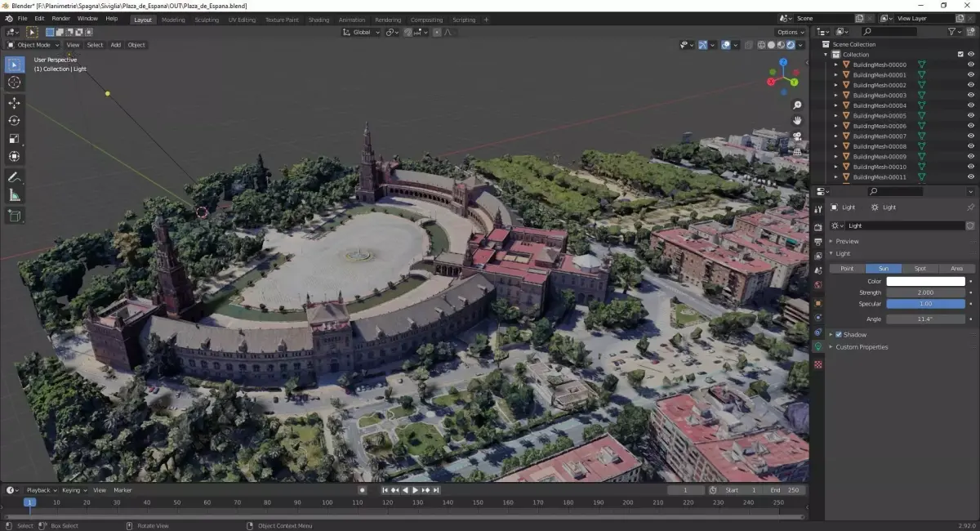980x531 pixels.
Task: Enable material preview shading
Action: pos(782,45)
